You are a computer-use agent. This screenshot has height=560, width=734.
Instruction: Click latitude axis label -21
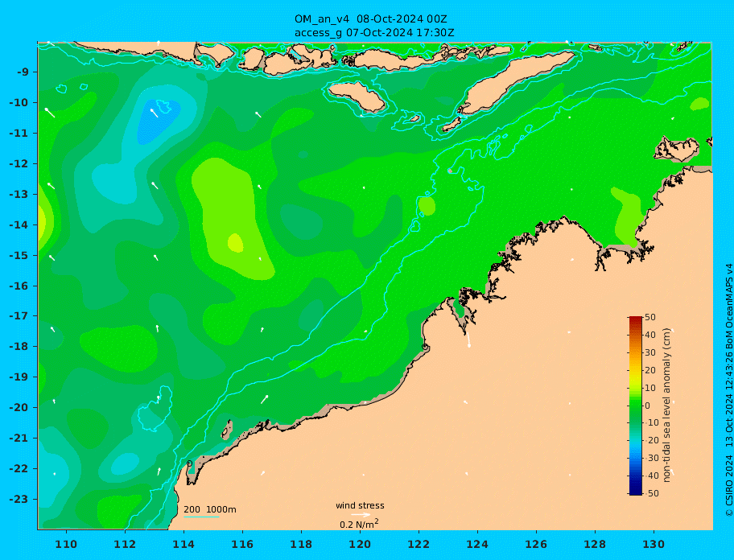[19, 439]
